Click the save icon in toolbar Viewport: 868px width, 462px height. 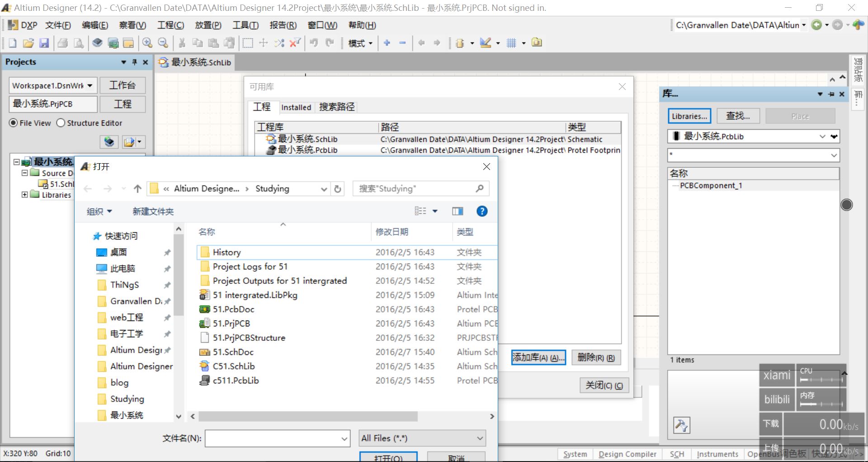click(44, 43)
